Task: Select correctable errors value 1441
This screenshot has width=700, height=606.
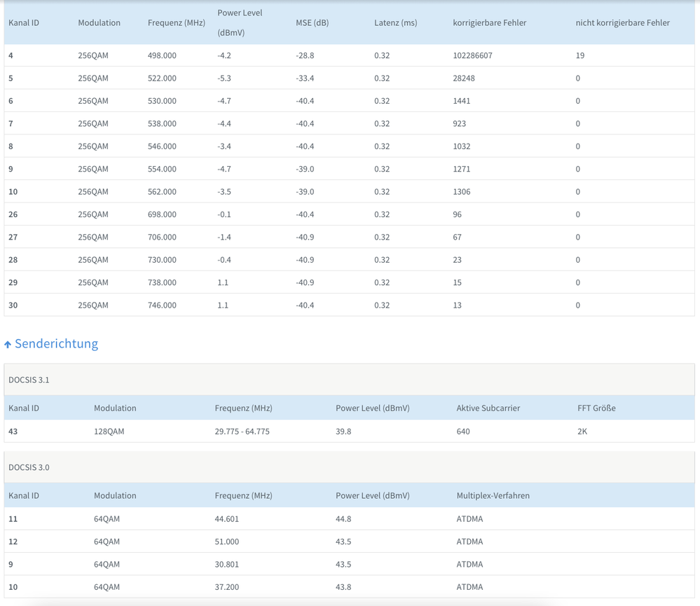Action: tap(462, 101)
